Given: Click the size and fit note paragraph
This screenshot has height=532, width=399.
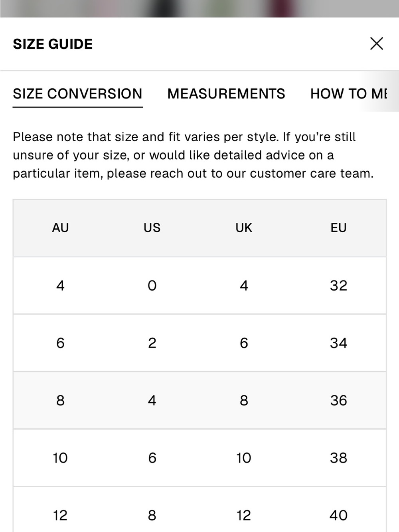Looking at the screenshot, I should coord(193,155).
